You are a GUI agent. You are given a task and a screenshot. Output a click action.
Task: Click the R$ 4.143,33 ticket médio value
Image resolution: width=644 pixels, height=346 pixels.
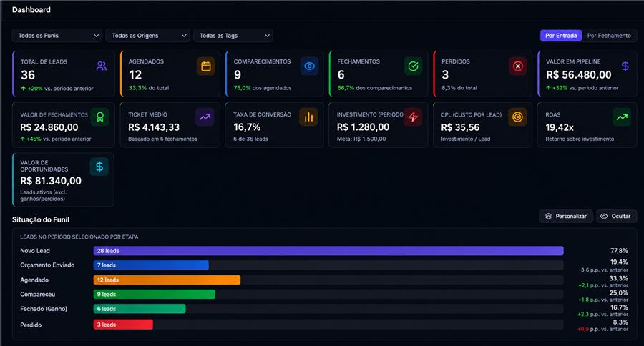click(154, 127)
